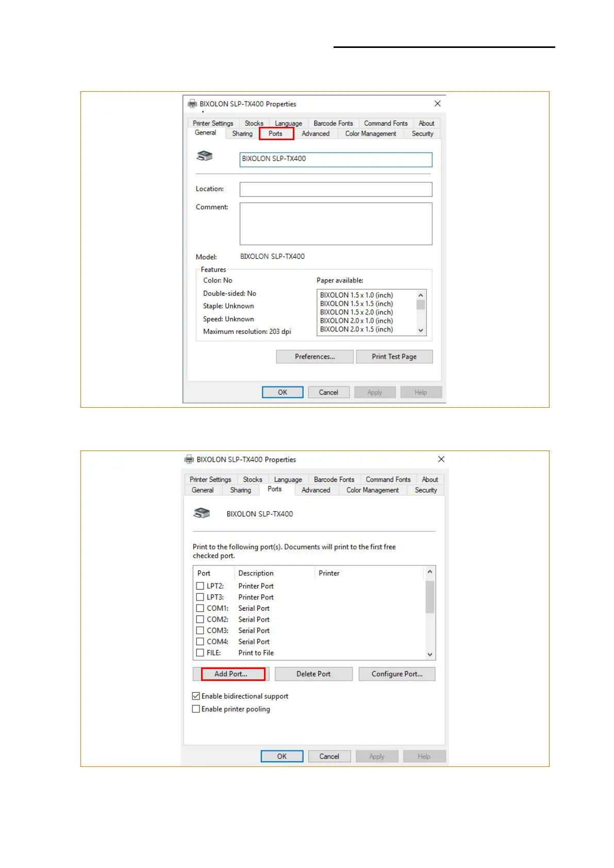This screenshot has height=868, width=614.
Task: Click printer icon beside name field in General tab
Action: tap(205, 156)
